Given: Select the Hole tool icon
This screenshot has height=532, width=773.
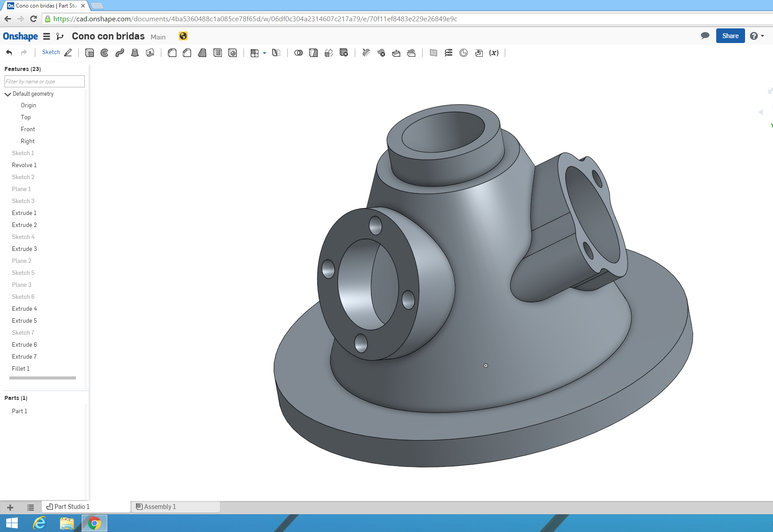Looking at the screenshot, I should [233, 53].
